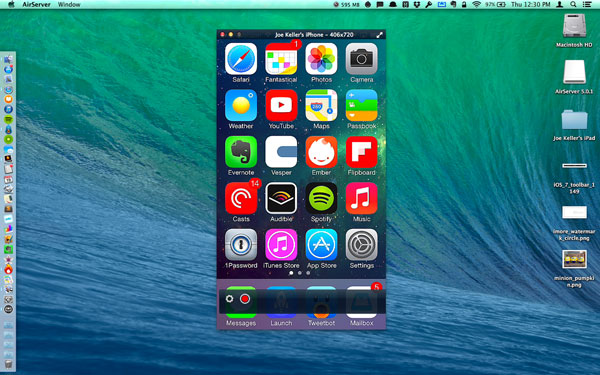Open Spotlight search in menu bar
Viewport: 600px width, 375px height.
(x=573, y=5)
